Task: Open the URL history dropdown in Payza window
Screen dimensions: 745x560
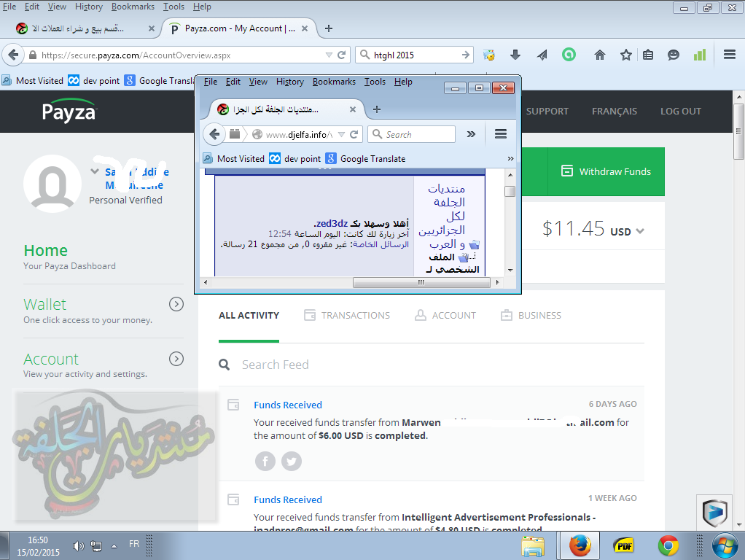Action: point(329,55)
